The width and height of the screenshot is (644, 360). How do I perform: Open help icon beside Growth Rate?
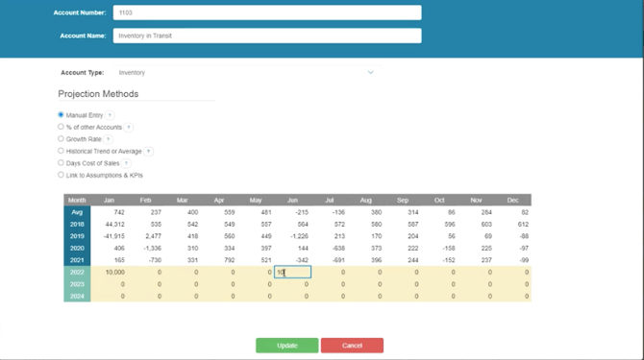click(108, 139)
